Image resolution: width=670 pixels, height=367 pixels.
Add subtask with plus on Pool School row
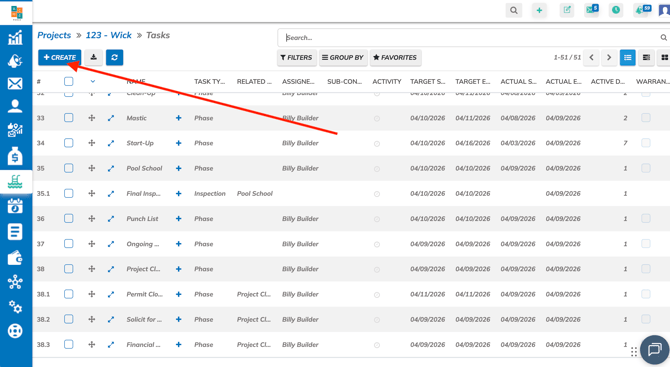pos(179,168)
